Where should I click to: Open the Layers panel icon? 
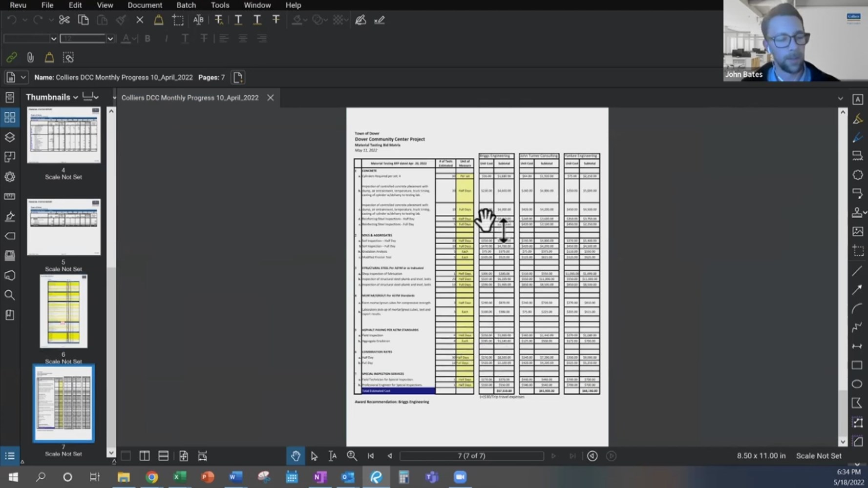tap(9, 137)
